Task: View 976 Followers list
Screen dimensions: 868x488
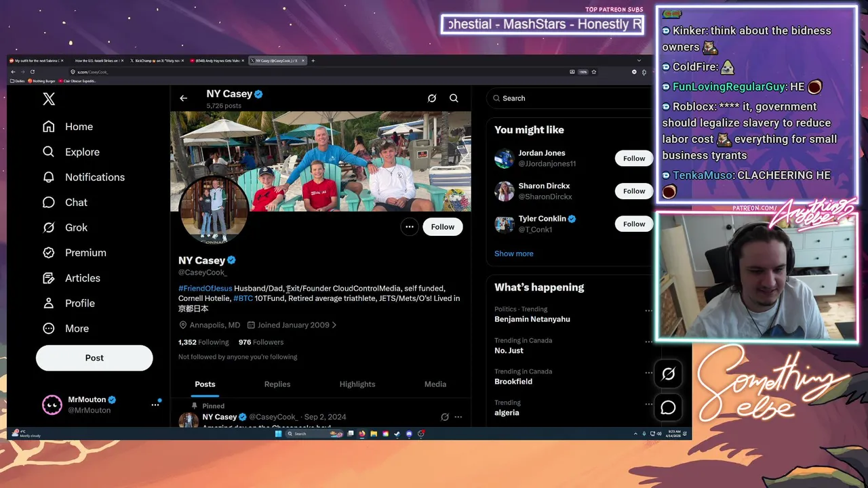Action: point(261,342)
